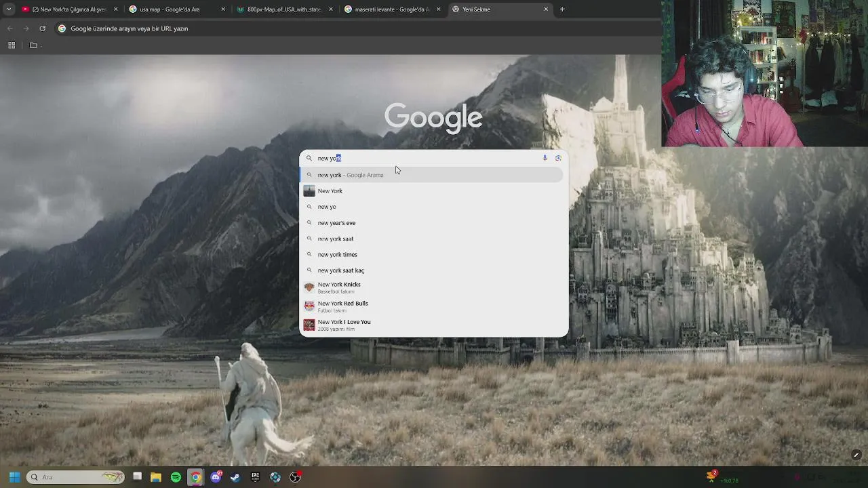Select the 'Yeni Sekme' tab
868x488 pixels.
pyautogui.click(x=500, y=9)
